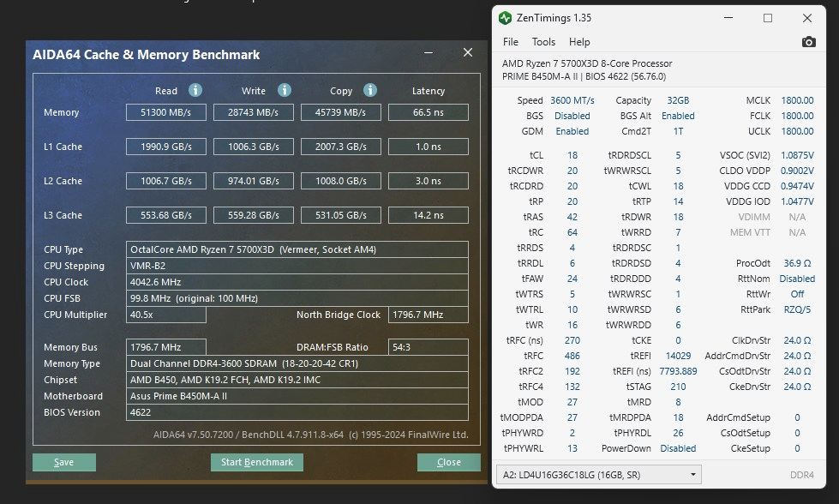Click the BIOS Version 4622 field
Screen dimensions: 839x504
point(297,412)
